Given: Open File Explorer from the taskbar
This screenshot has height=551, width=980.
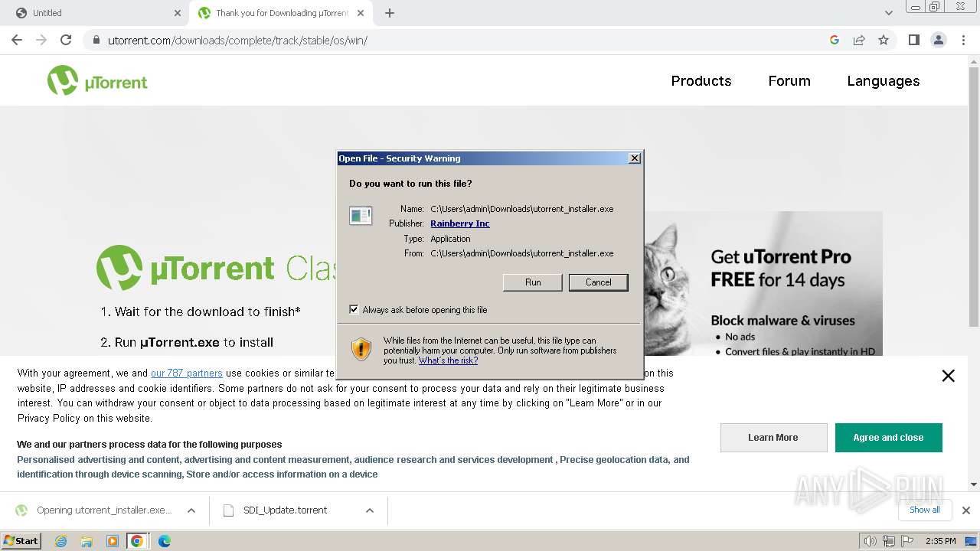Looking at the screenshot, I should click(x=87, y=541).
